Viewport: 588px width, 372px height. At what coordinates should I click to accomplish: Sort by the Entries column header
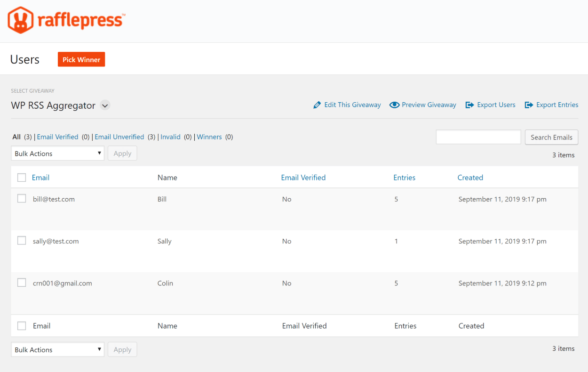tap(405, 178)
